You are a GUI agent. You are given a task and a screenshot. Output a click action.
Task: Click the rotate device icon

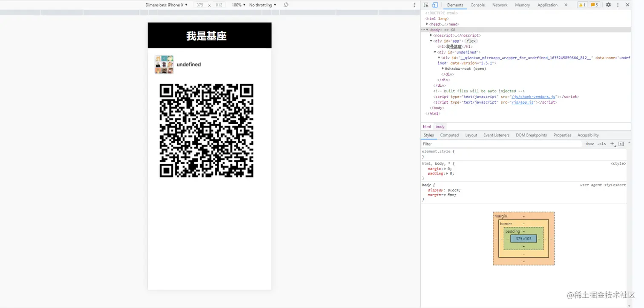(x=286, y=5)
